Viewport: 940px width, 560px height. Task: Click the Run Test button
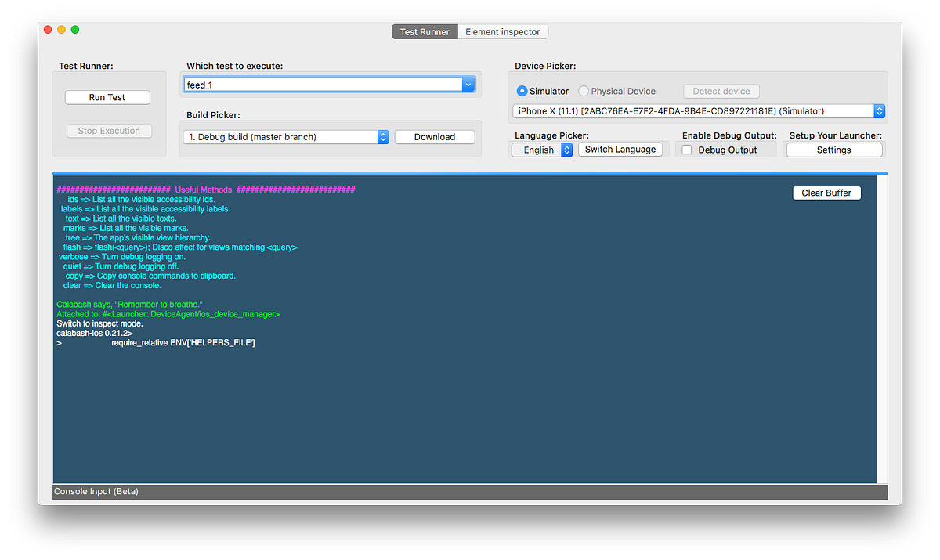[107, 97]
